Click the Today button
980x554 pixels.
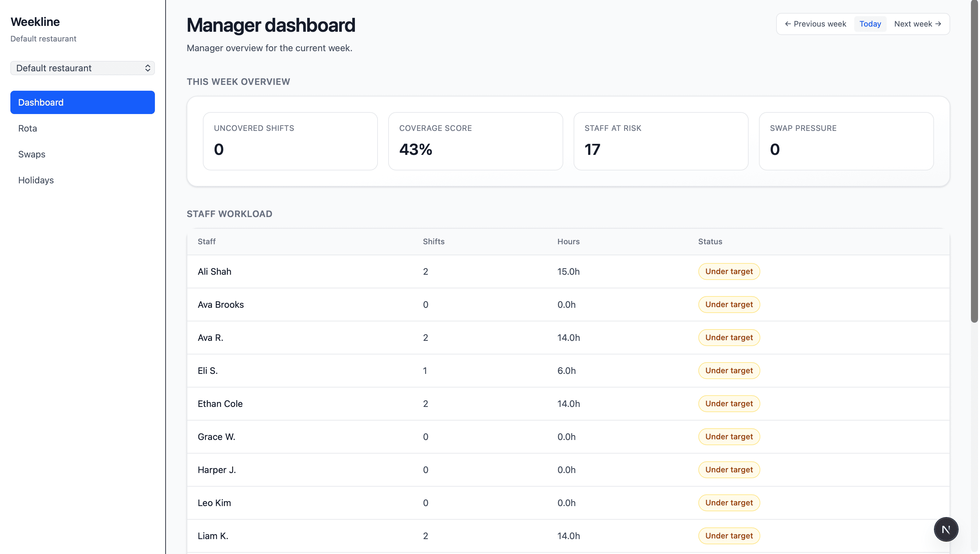pos(870,24)
